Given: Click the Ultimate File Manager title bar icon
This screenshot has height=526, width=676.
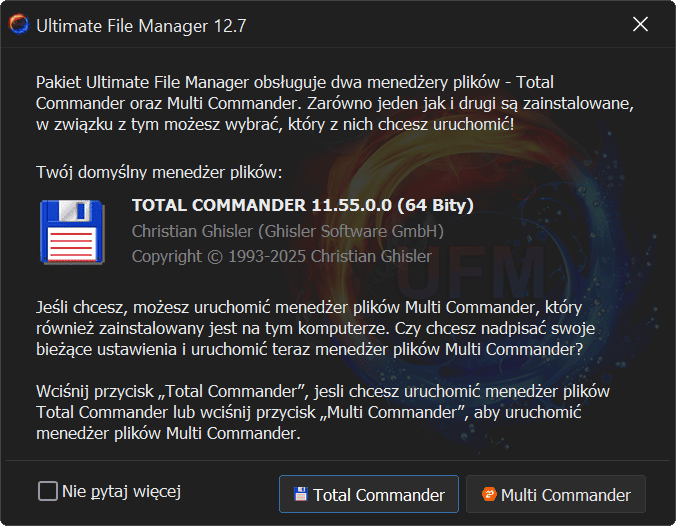Looking at the screenshot, I should [x=18, y=25].
